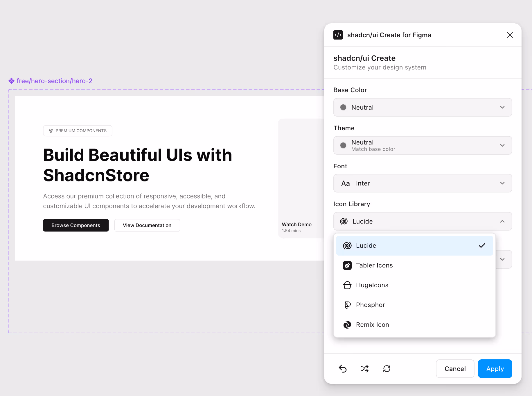This screenshot has width=532, height=396.
Task: Click the hero description paragraph text
Action: [x=149, y=201]
